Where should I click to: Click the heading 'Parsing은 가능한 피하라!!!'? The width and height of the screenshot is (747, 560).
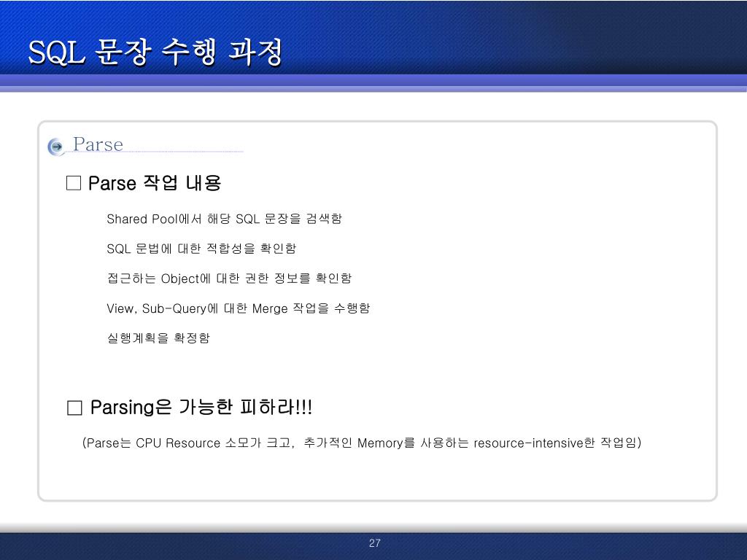(x=201, y=407)
